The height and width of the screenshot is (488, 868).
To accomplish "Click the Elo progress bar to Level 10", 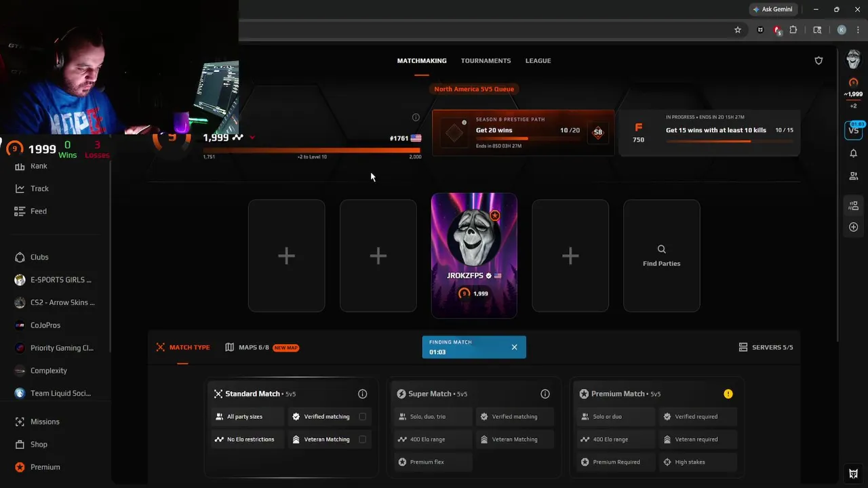I will point(312,150).
